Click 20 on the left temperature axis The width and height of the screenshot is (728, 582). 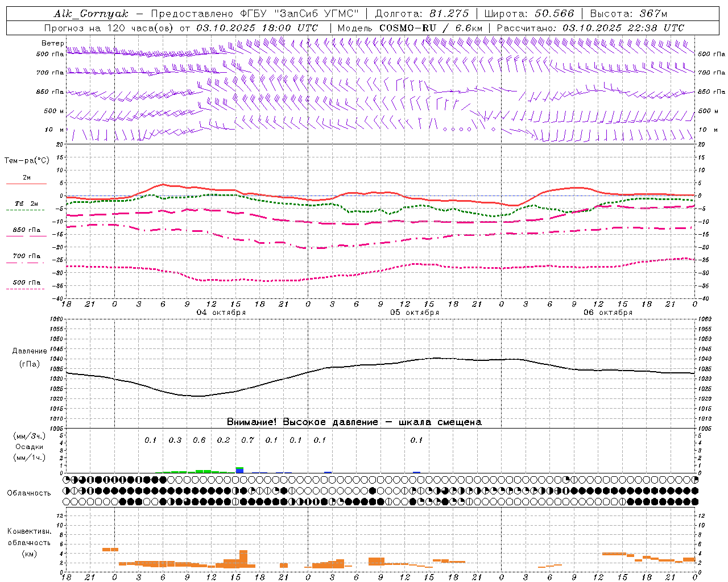click(60, 144)
